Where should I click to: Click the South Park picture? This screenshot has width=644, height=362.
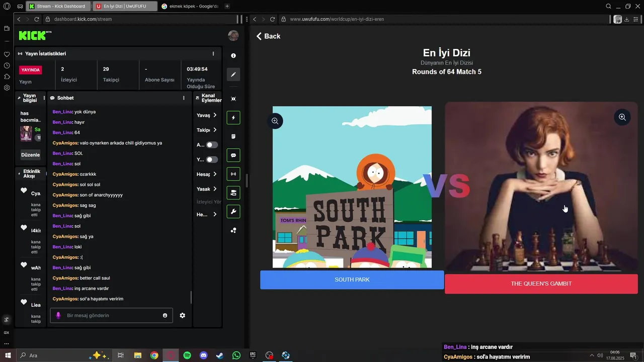352,187
